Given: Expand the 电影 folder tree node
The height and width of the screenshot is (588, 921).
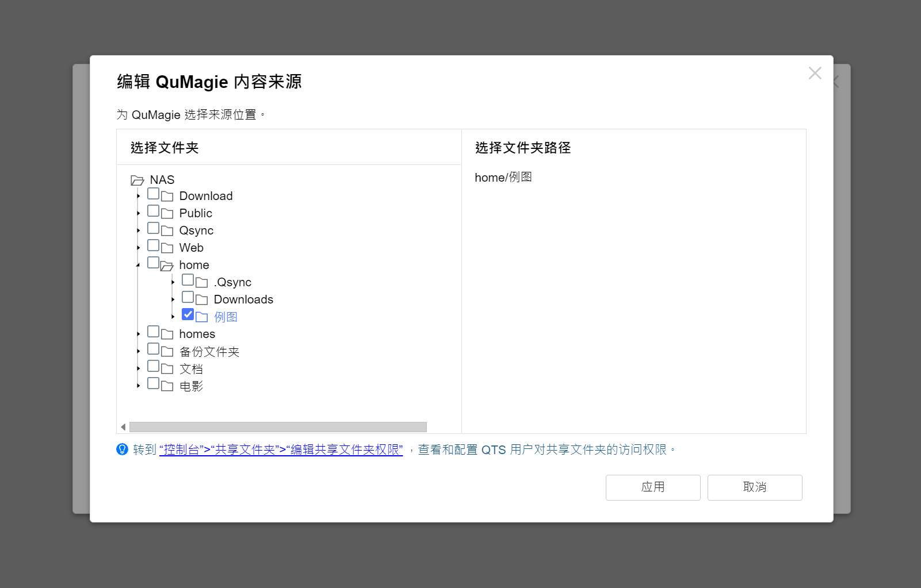Looking at the screenshot, I should [x=138, y=386].
